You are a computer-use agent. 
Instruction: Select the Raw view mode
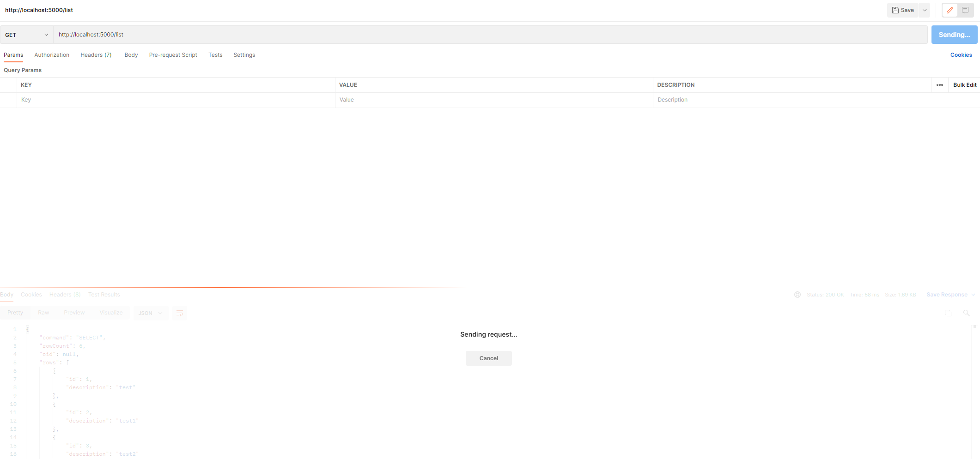pyautogui.click(x=43, y=313)
